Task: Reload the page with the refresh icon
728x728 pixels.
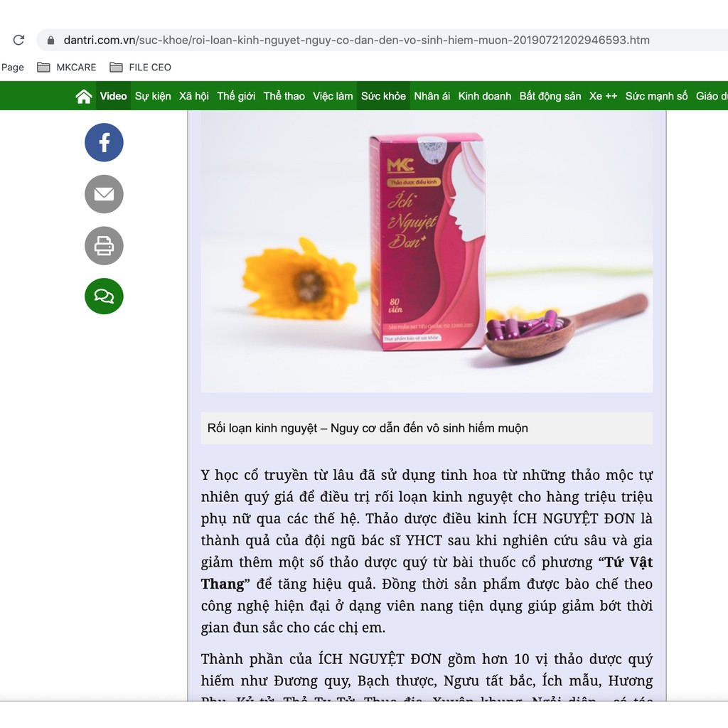Action: click(x=18, y=40)
